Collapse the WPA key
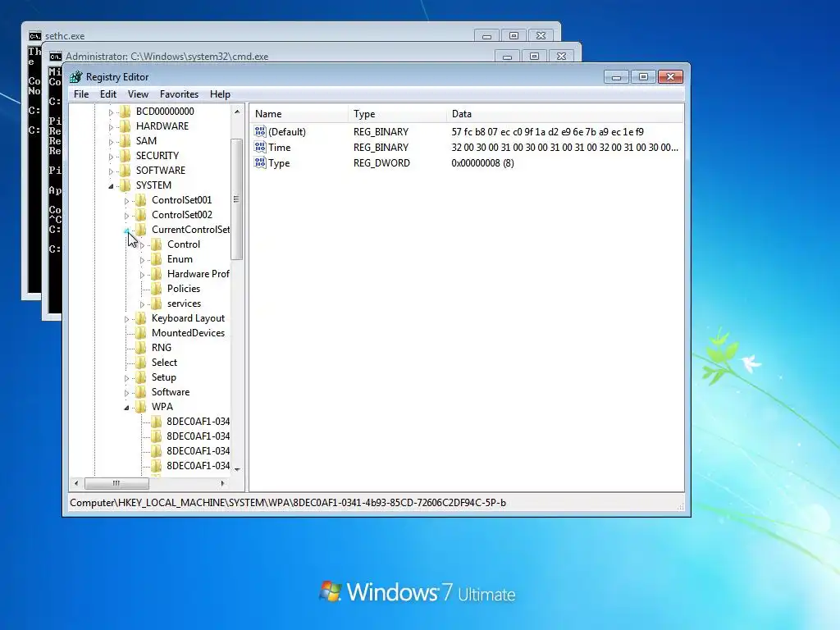Screen dimensions: 840x630 coord(126,408)
